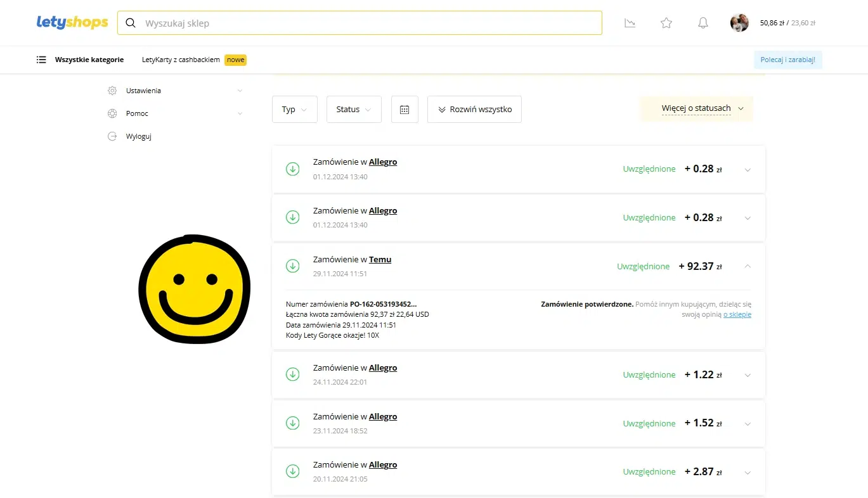The width and height of the screenshot is (868, 498).
Task: Click the Rozwiń wszystko button
Action: pyautogui.click(x=474, y=110)
